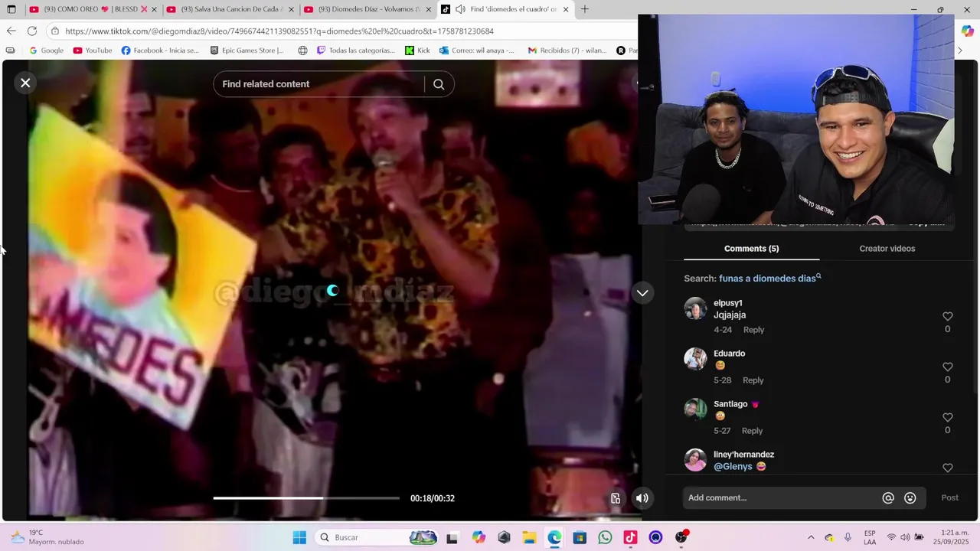Screen dimensions: 980x551
Task: Open Microsoft Store from the taskbar
Action: pos(580,537)
